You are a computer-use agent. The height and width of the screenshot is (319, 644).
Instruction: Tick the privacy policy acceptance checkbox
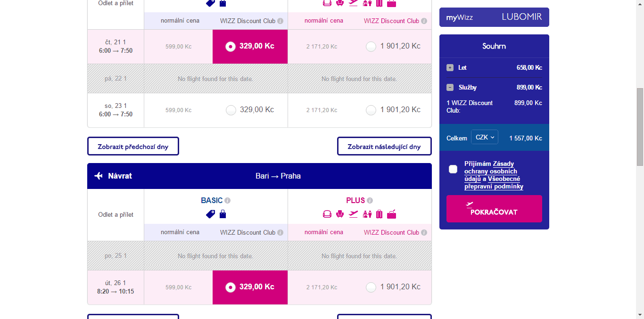click(x=453, y=169)
